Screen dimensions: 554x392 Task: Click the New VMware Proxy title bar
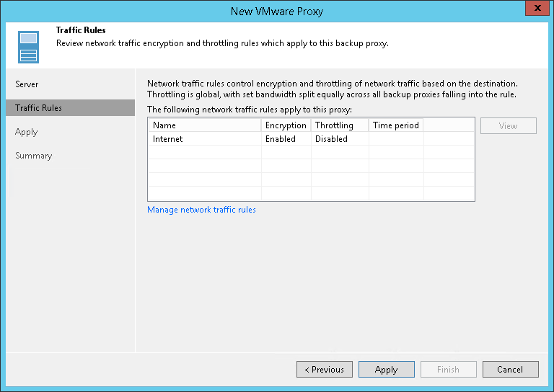pos(277,11)
